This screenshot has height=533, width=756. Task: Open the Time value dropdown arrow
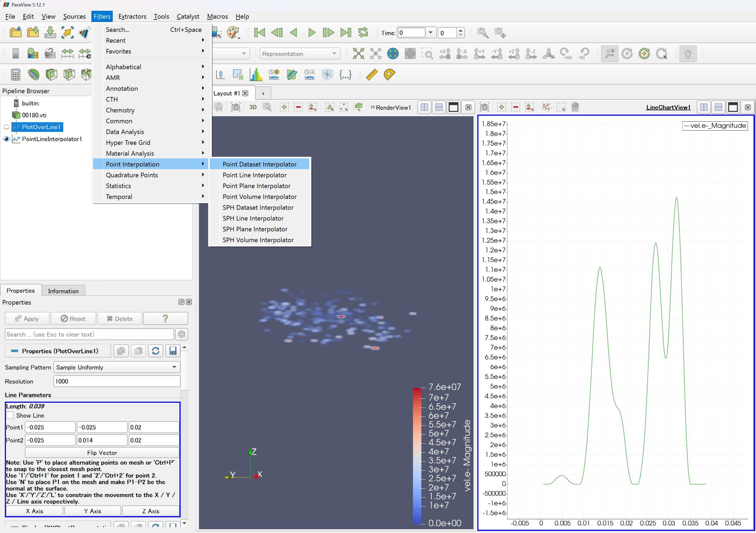[x=430, y=32]
